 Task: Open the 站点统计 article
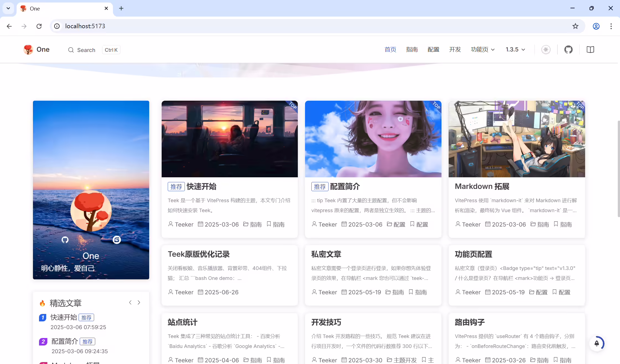183,322
